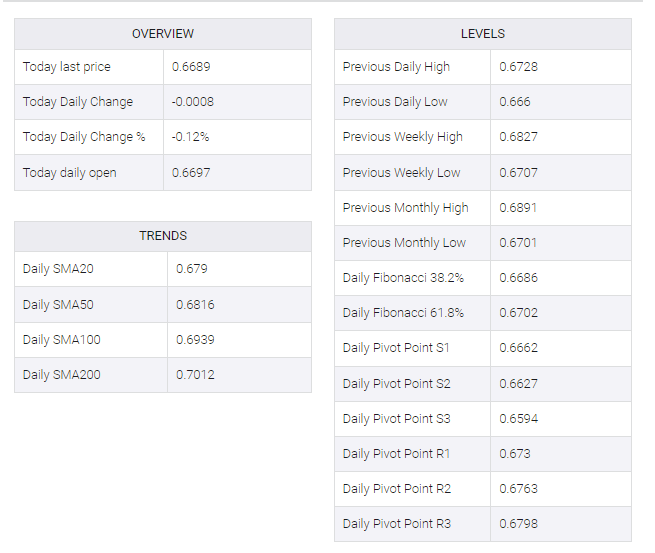Click the Today daily open value 0.6697
This screenshot has height=553, width=655.
[x=191, y=172]
